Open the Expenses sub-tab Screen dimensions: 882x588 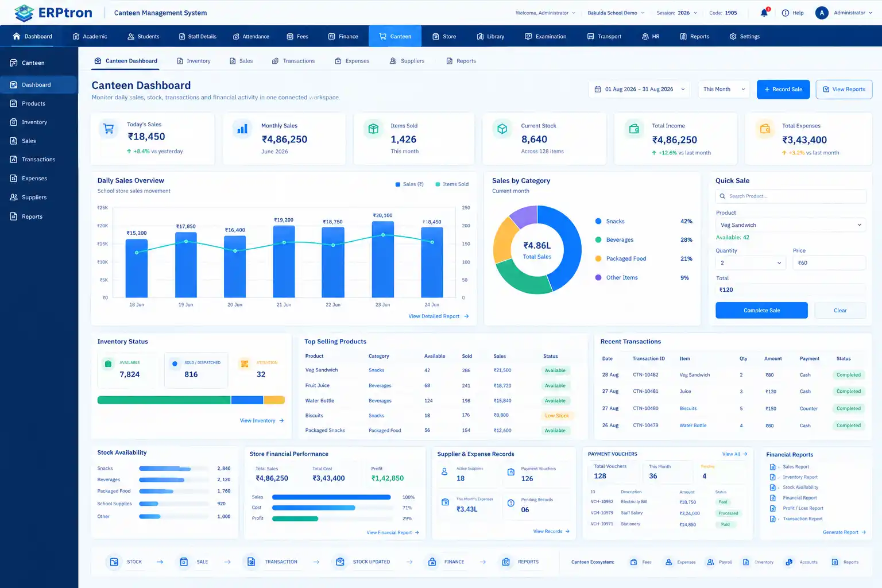click(352, 61)
